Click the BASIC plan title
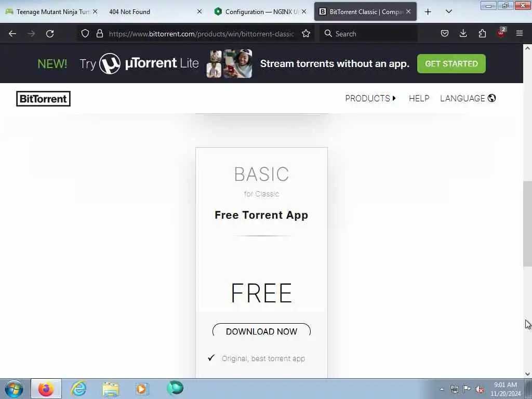Viewport: 532px width, 399px height. (x=262, y=174)
